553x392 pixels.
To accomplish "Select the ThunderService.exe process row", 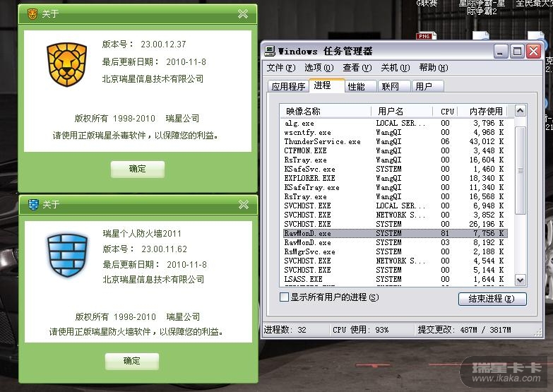I will pos(395,141).
